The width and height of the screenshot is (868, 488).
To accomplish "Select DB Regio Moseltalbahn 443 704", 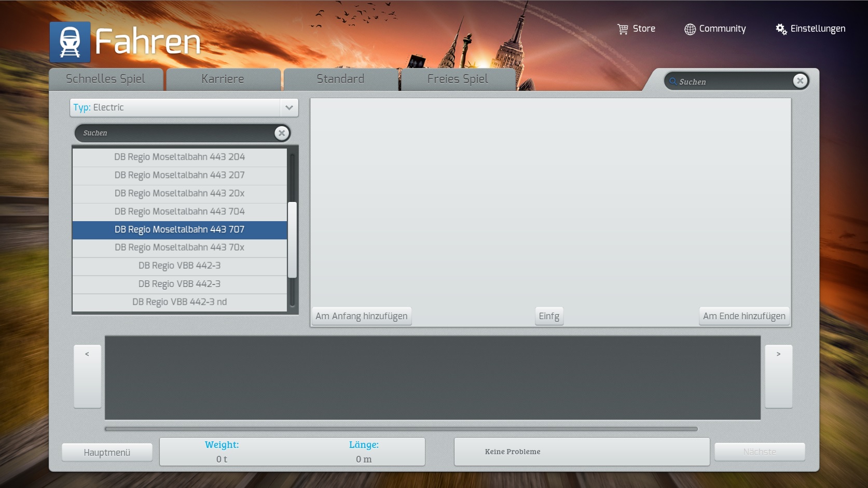I will click(180, 212).
